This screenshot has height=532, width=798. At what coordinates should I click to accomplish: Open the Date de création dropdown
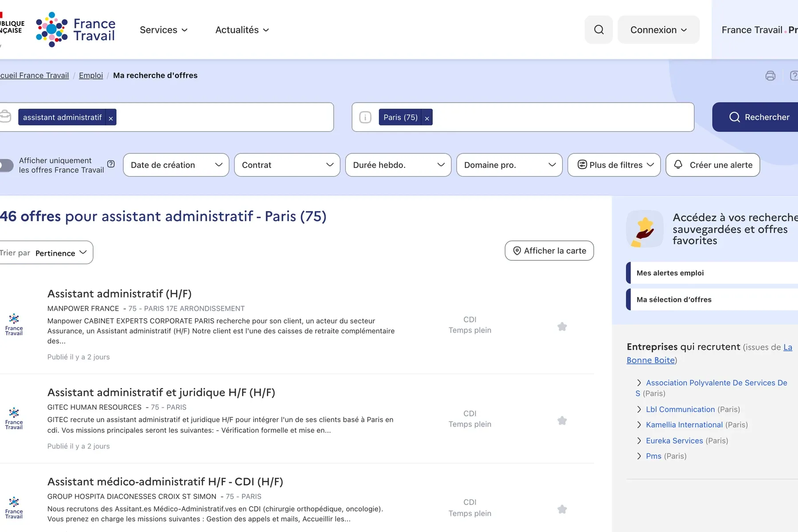point(176,165)
